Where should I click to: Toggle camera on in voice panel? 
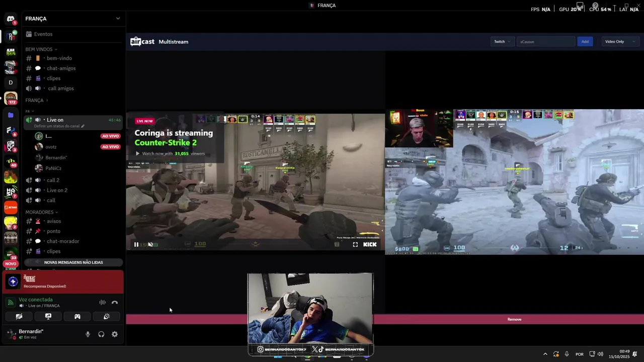pyautogui.click(x=19, y=316)
